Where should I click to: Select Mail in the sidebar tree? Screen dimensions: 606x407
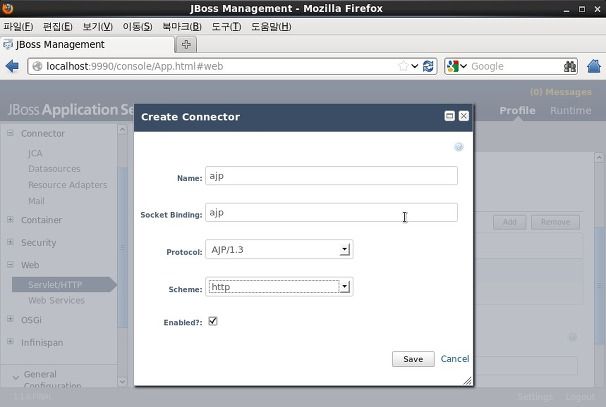click(x=36, y=201)
